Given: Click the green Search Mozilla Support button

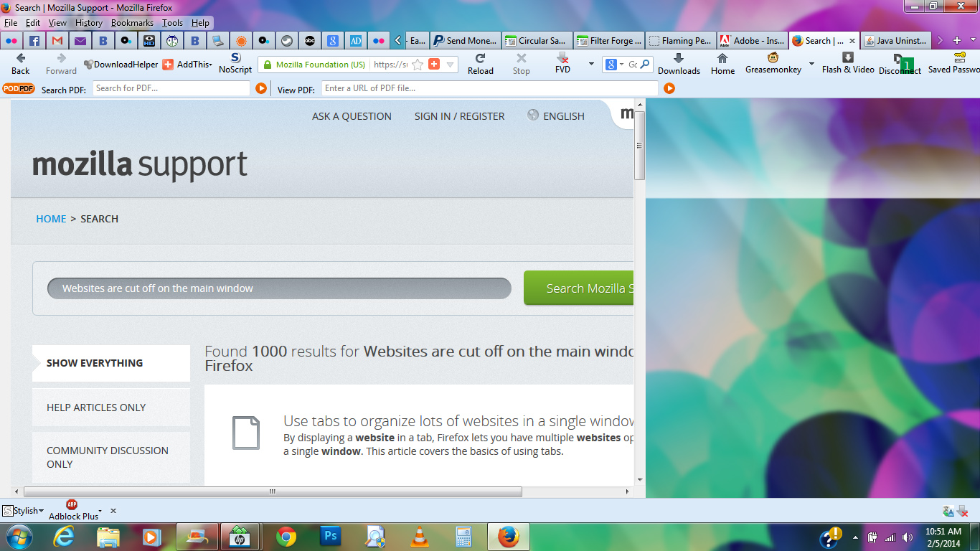Looking at the screenshot, I should coord(579,288).
